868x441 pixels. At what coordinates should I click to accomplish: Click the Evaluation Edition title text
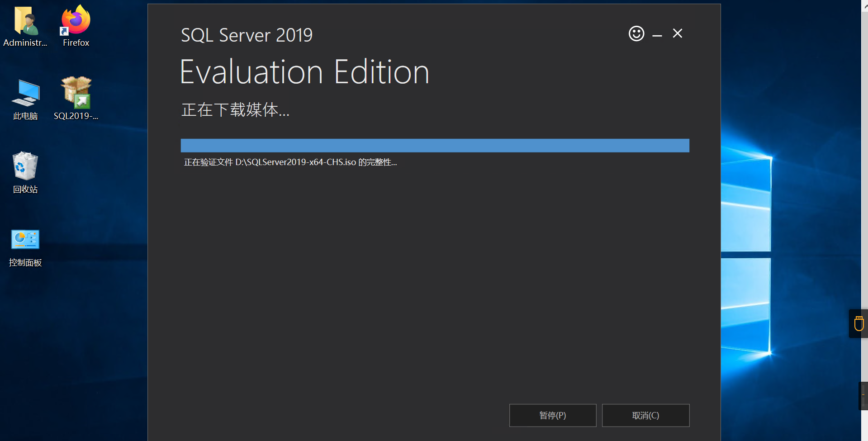[304, 72]
